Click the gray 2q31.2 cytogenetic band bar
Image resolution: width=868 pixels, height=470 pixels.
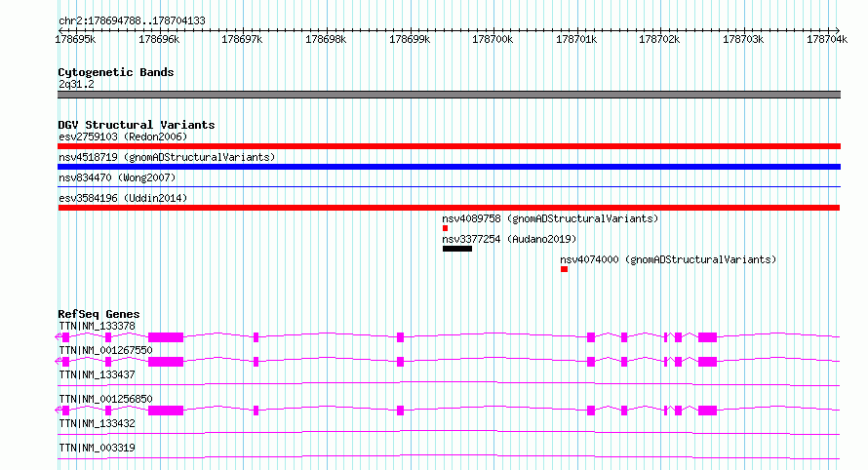pos(449,95)
